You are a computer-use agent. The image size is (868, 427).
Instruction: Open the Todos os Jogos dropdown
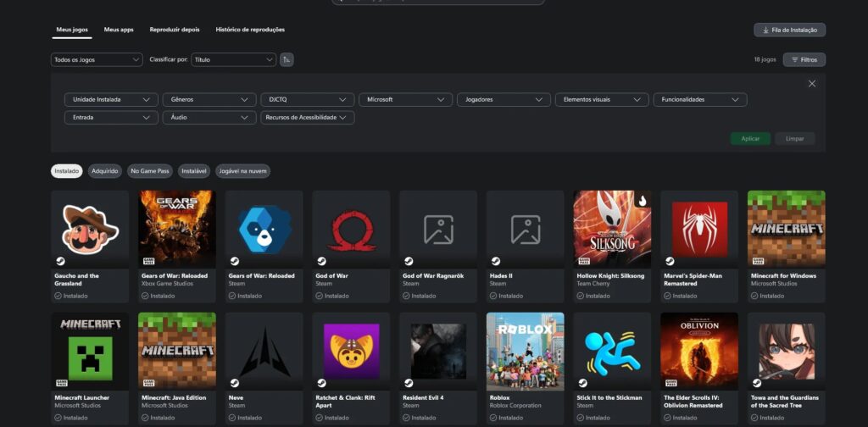tap(97, 60)
